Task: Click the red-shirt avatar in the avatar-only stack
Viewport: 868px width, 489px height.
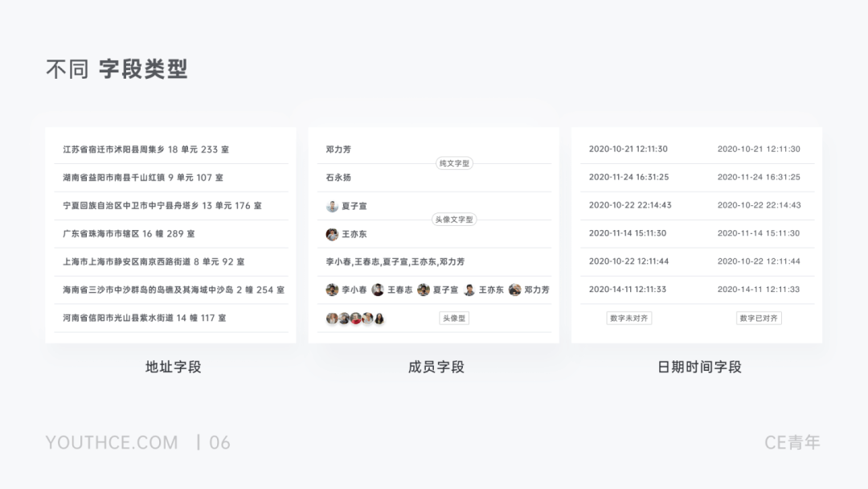Action: pyautogui.click(x=355, y=318)
